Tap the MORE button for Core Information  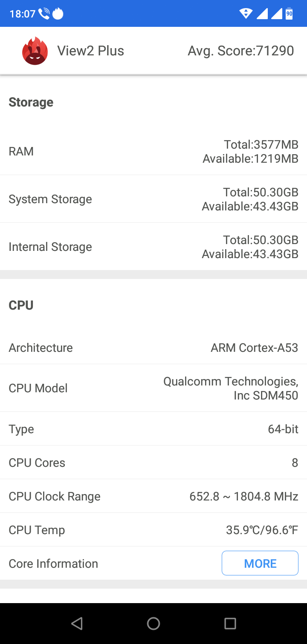point(260,563)
